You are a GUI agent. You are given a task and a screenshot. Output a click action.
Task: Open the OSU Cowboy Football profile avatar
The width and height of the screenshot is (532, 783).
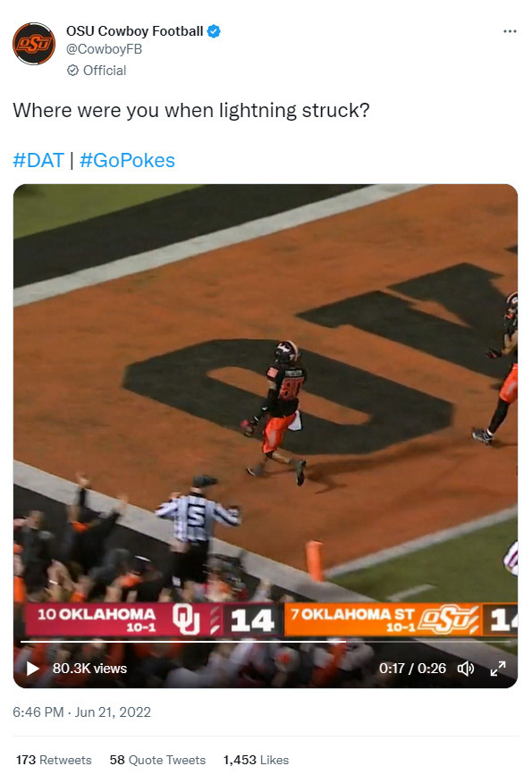pyautogui.click(x=34, y=44)
